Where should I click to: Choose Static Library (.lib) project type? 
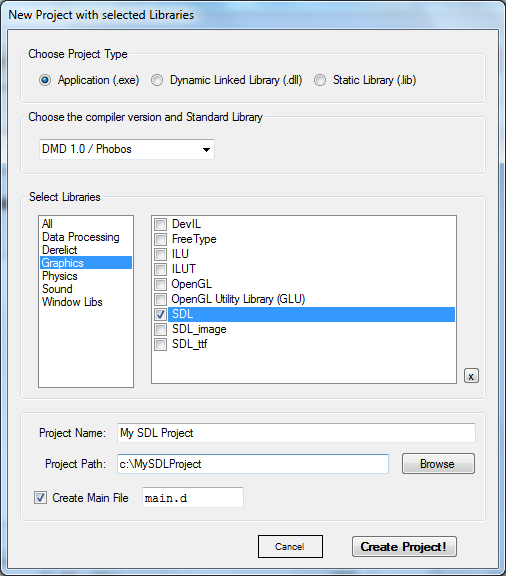click(320, 80)
